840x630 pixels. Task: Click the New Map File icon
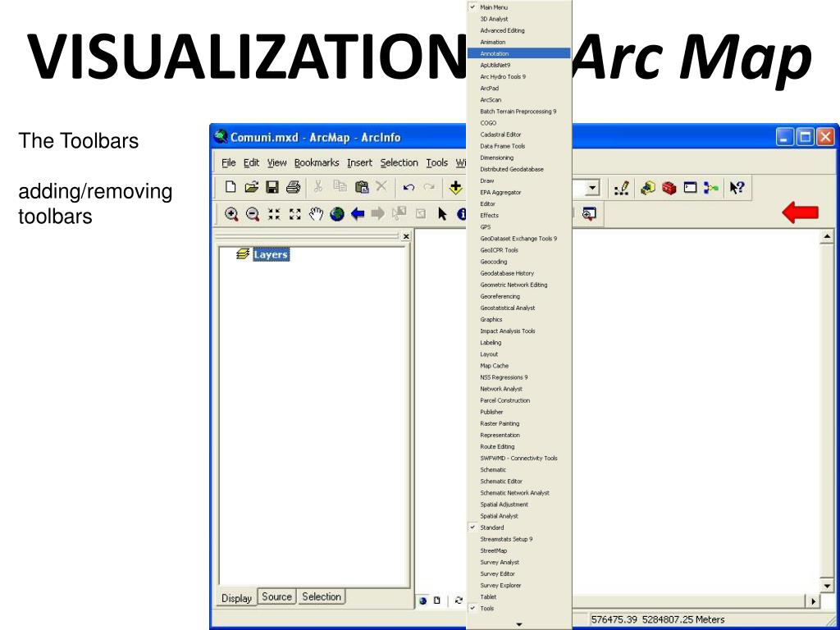pos(231,187)
